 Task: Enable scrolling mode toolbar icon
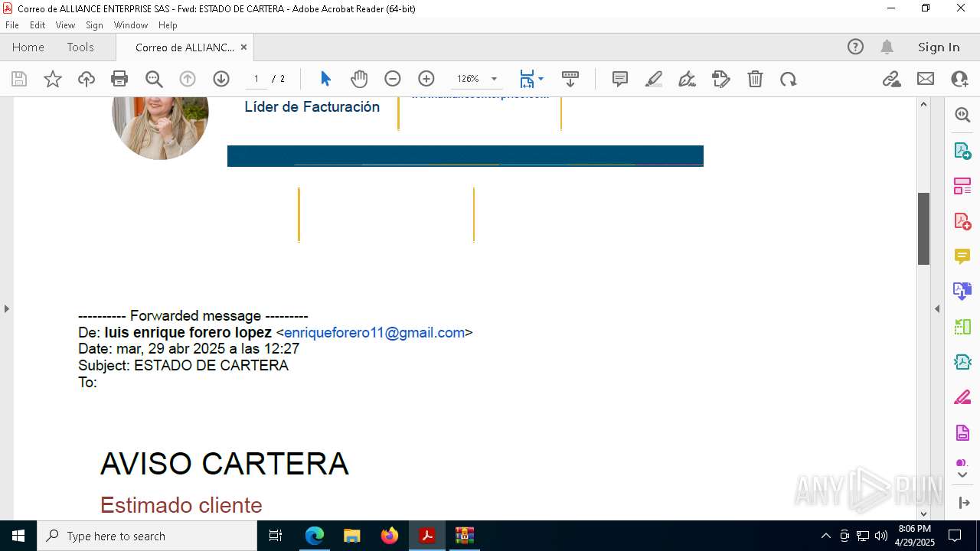(570, 79)
